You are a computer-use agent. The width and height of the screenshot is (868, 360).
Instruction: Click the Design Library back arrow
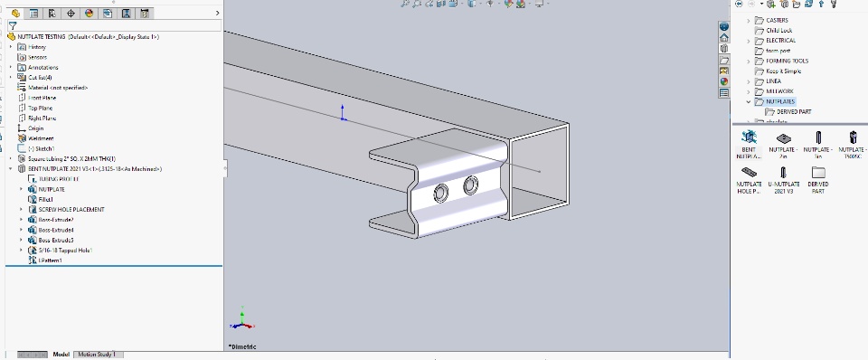(739, 4)
